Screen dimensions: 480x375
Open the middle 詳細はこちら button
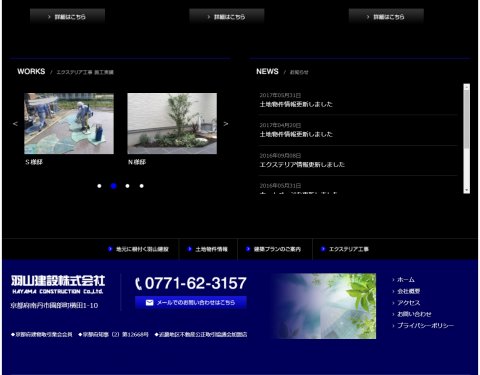point(227,16)
